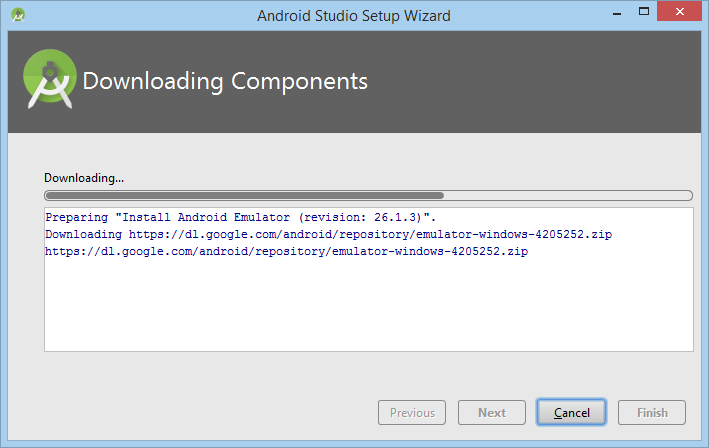This screenshot has height=448, width=709.
Task: Click the Android Studio Setup Wizard title text
Action: 354,16
